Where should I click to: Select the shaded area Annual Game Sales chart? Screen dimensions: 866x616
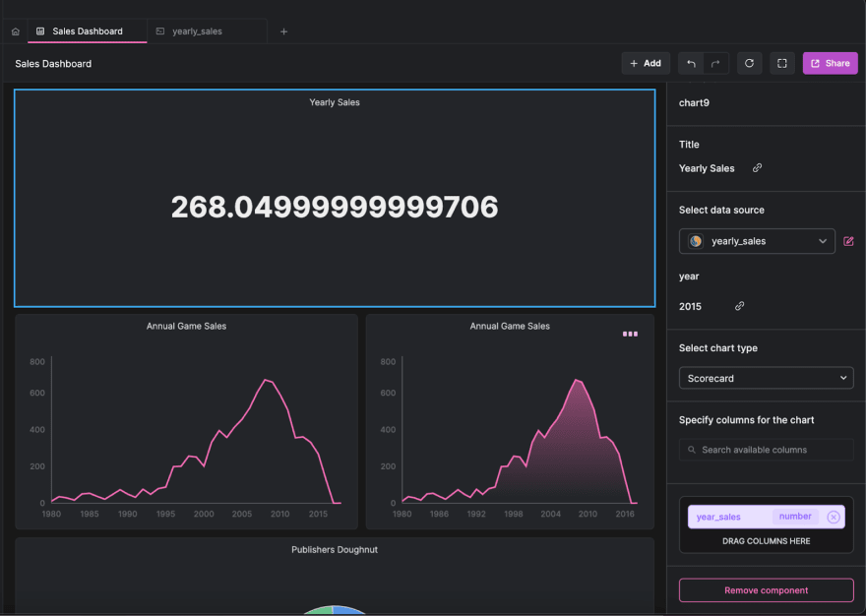510,422
